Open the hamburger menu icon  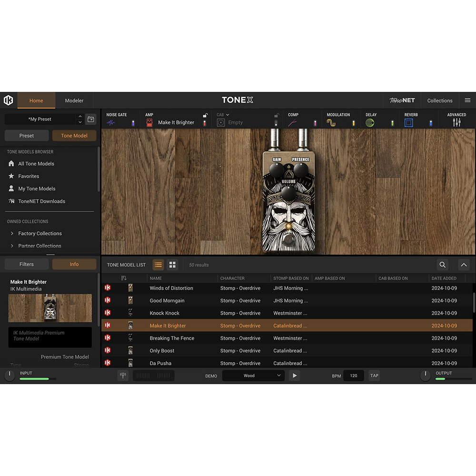point(467,100)
